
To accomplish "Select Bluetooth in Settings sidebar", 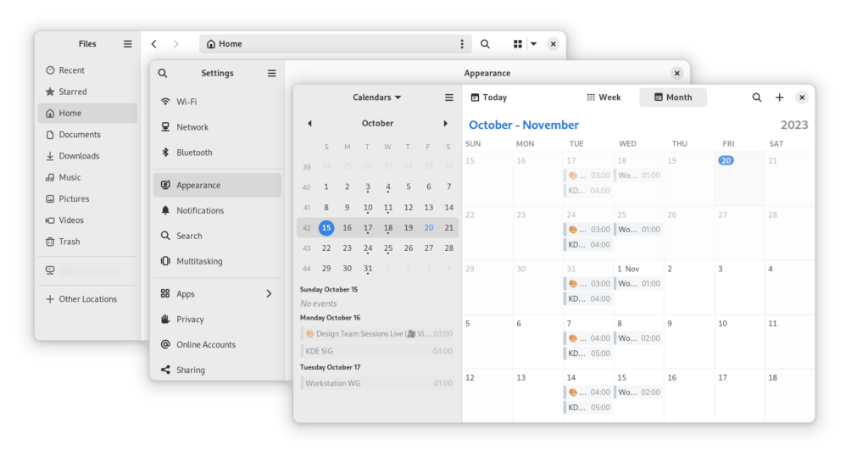I will pyautogui.click(x=194, y=153).
